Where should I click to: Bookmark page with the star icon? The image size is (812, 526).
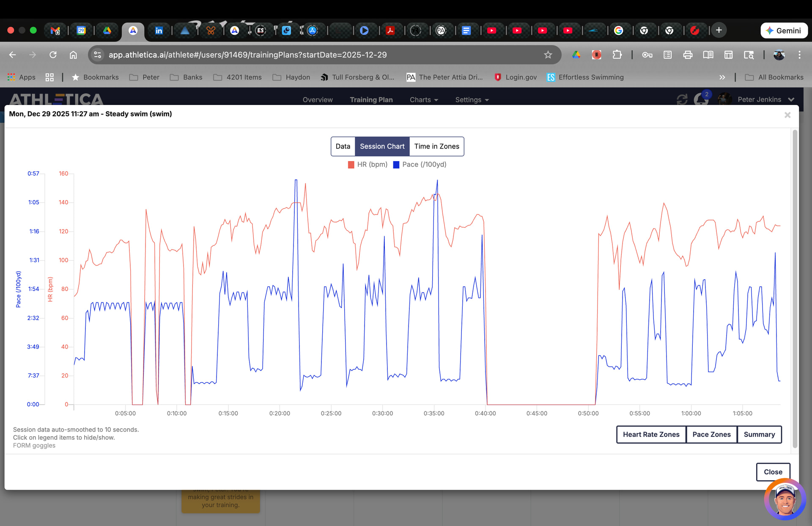[x=548, y=55]
